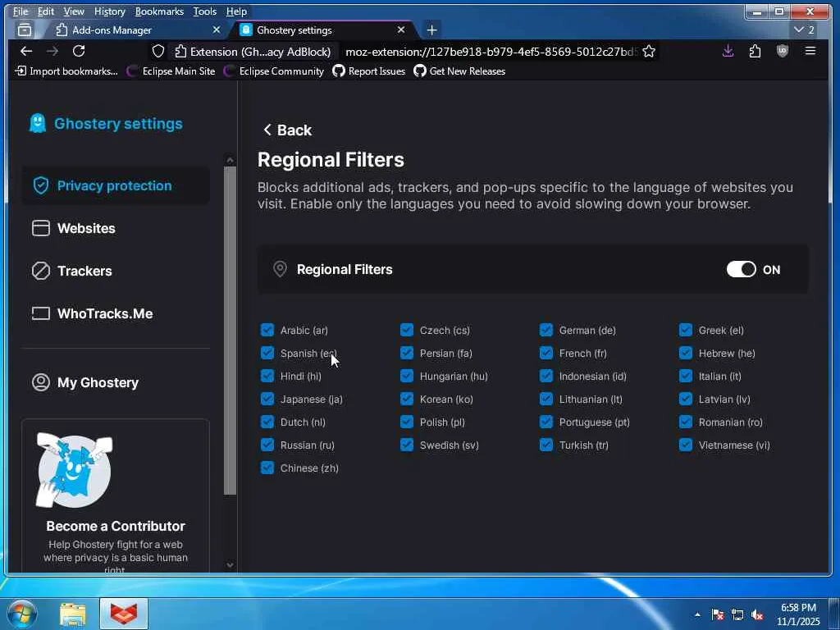Click the uBlock Origin toolbar icon
Screen dimensions: 840x630
(782, 51)
